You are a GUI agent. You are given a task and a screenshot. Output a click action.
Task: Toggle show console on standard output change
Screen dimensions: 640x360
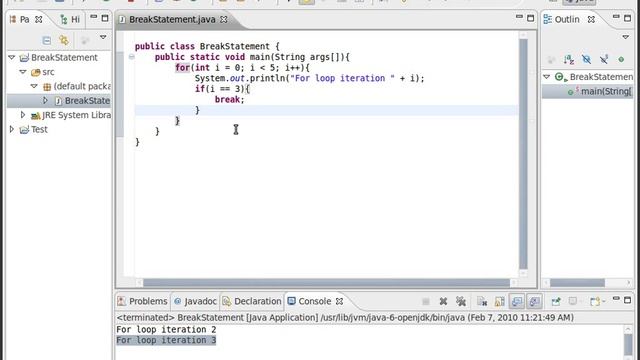point(517,302)
